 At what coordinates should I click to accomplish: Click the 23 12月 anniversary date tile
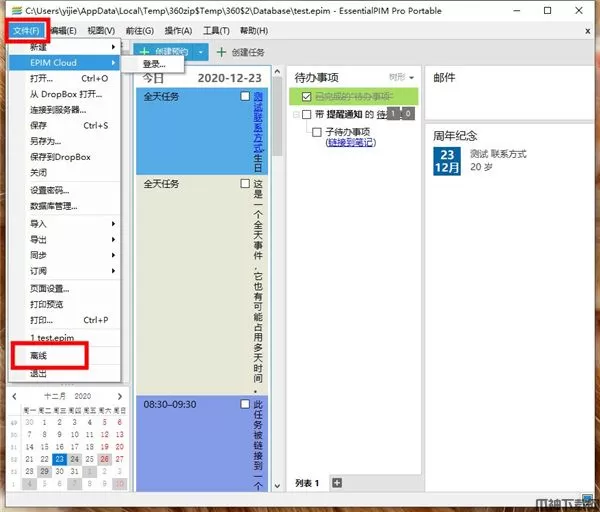tap(447, 161)
